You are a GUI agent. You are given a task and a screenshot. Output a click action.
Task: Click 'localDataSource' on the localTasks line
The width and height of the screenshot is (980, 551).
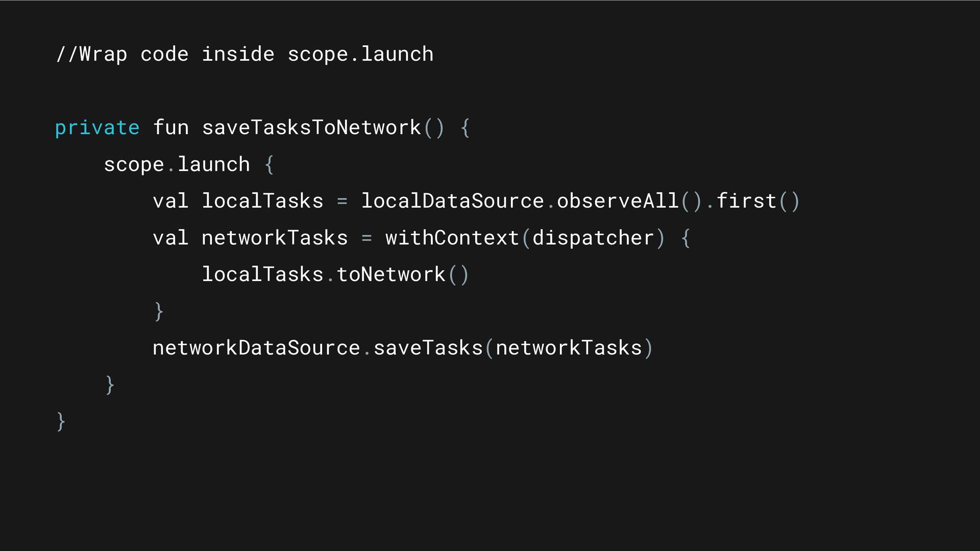tap(452, 201)
